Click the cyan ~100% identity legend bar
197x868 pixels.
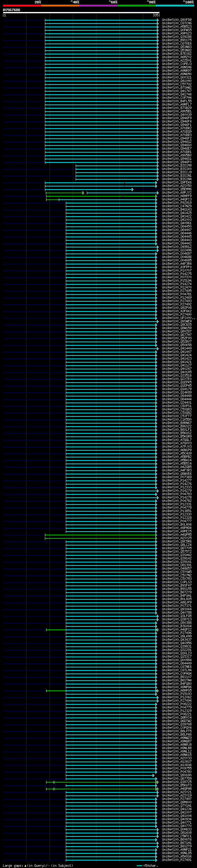pos(175,6)
